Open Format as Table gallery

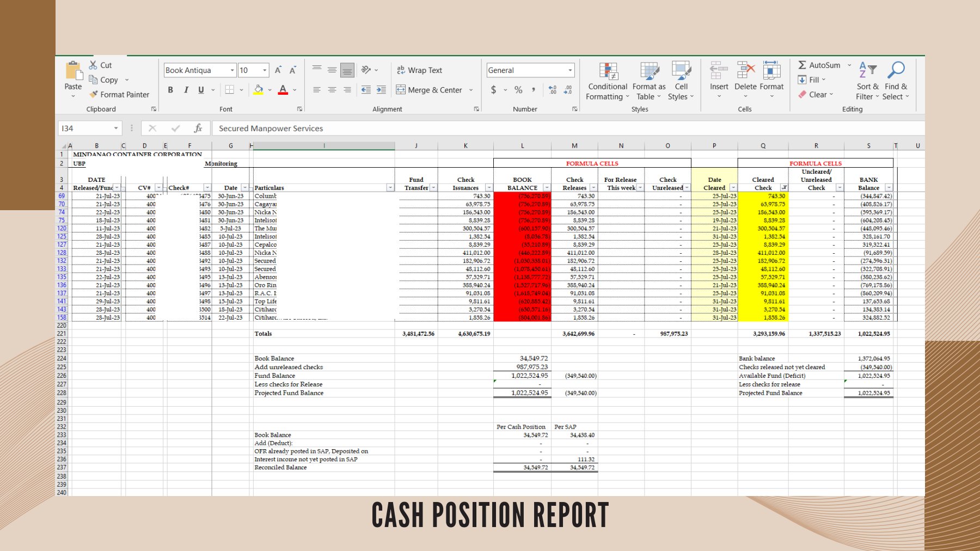tap(649, 81)
